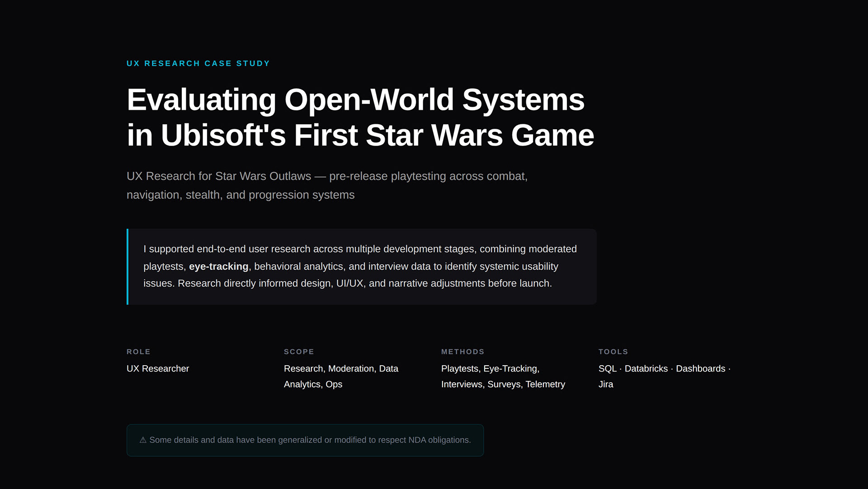Click 'Jira' in the tools list
This screenshot has width=868, height=489.
pyautogui.click(x=606, y=385)
